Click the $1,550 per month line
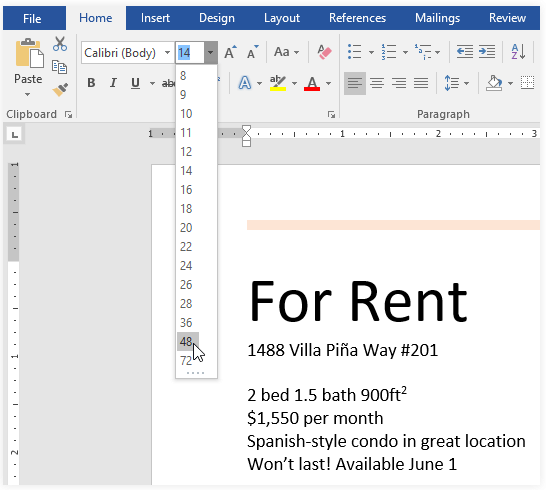The height and width of the screenshot is (490, 546). [315, 418]
